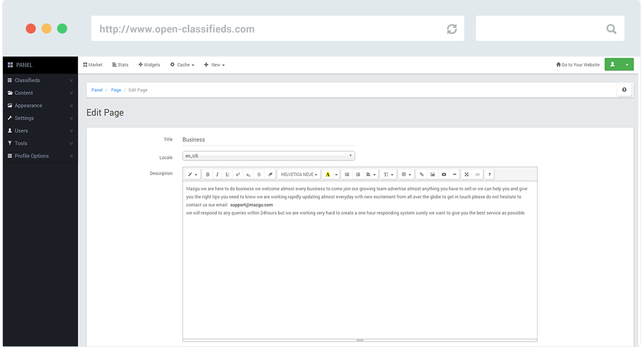Click the Page breadcrumb link
The width and height of the screenshot is (644, 347).
(x=116, y=90)
